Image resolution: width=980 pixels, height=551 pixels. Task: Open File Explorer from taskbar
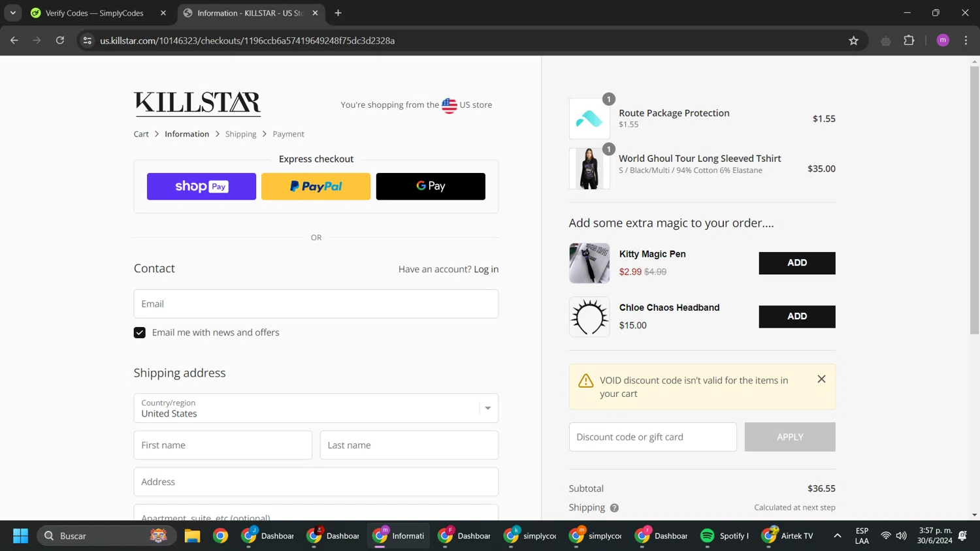[x=192, y=536]
